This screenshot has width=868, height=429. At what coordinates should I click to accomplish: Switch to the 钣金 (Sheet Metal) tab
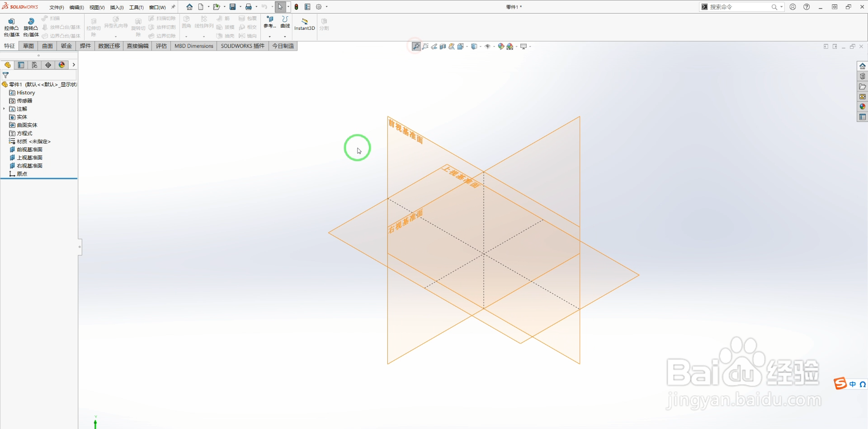66,46
